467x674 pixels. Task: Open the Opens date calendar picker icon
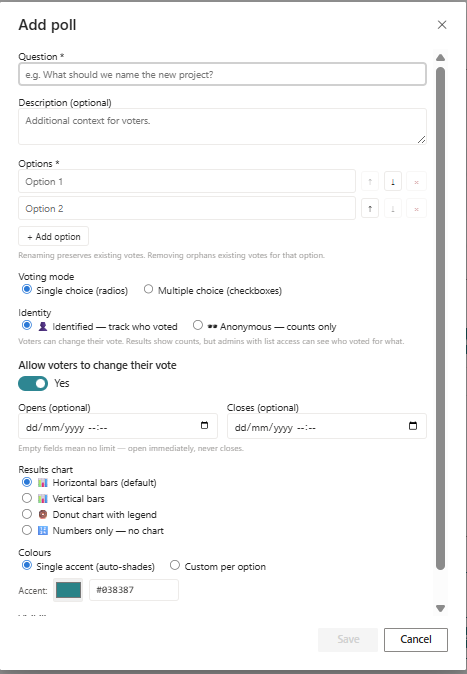click(x=205, y=426)
